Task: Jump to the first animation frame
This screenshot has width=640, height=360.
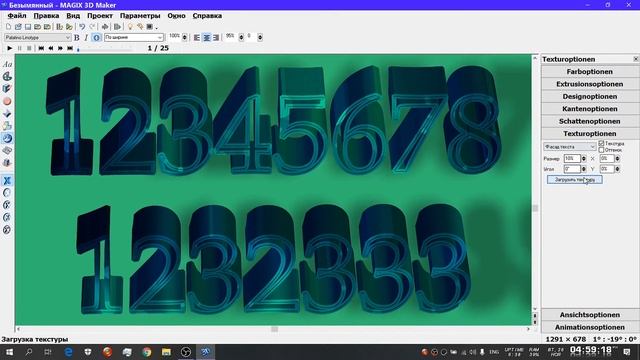Action: point(41,48)
